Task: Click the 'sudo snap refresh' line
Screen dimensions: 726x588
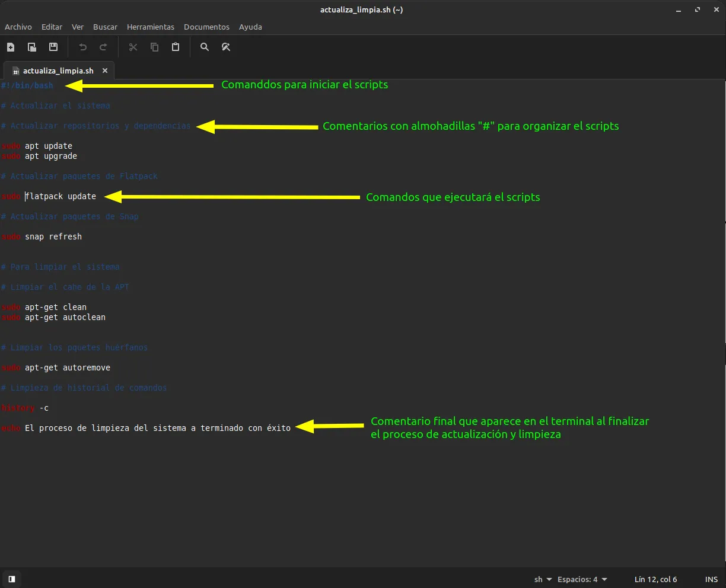Action: coord(42,237)
